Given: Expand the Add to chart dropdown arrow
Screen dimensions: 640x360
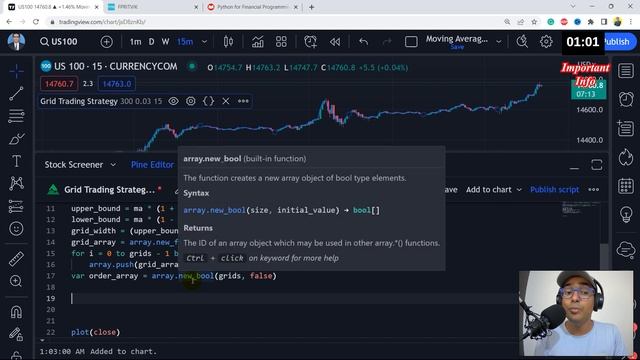Looking at the screenshot, I should [519, 190].
